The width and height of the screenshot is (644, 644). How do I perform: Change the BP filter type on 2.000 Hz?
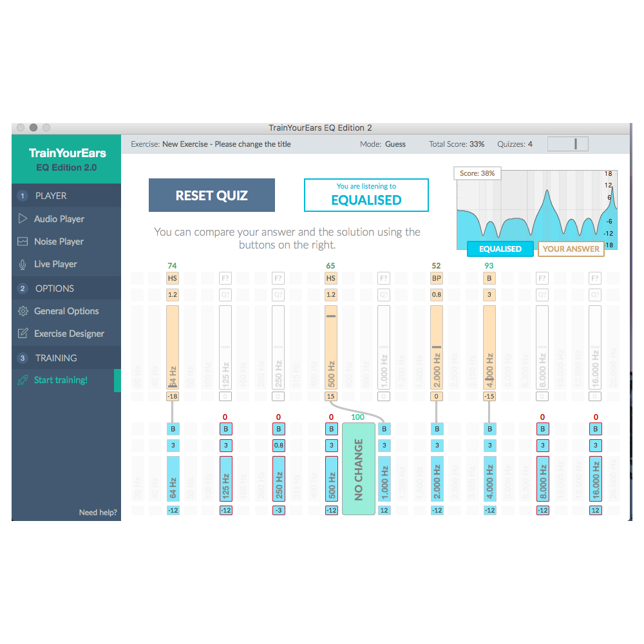(436, 278)
